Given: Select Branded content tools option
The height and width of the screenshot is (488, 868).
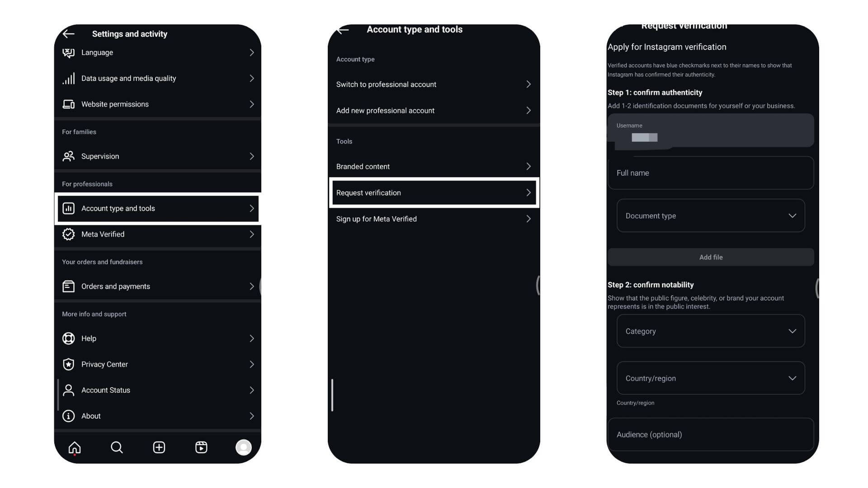Looking at the screenshot, I should [434, 166].
